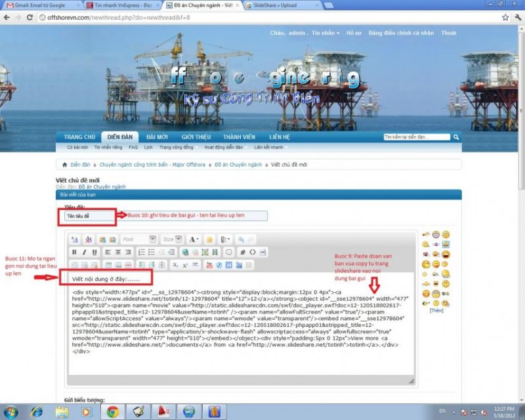Toggle italic formatting in the editor

(85, 252)
